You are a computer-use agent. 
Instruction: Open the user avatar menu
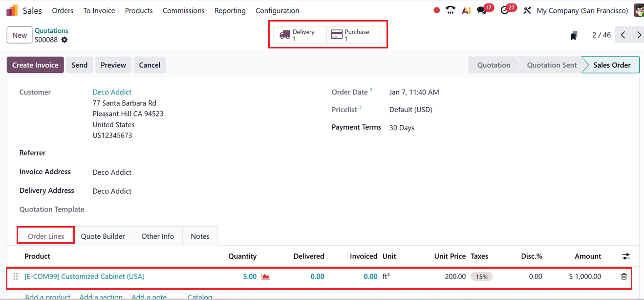[x=639, y=10]
